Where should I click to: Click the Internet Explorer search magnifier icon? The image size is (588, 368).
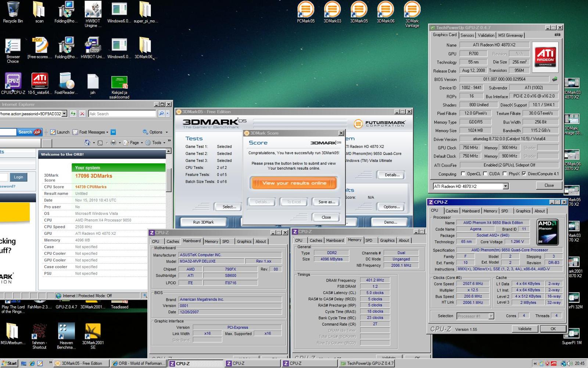161,114
